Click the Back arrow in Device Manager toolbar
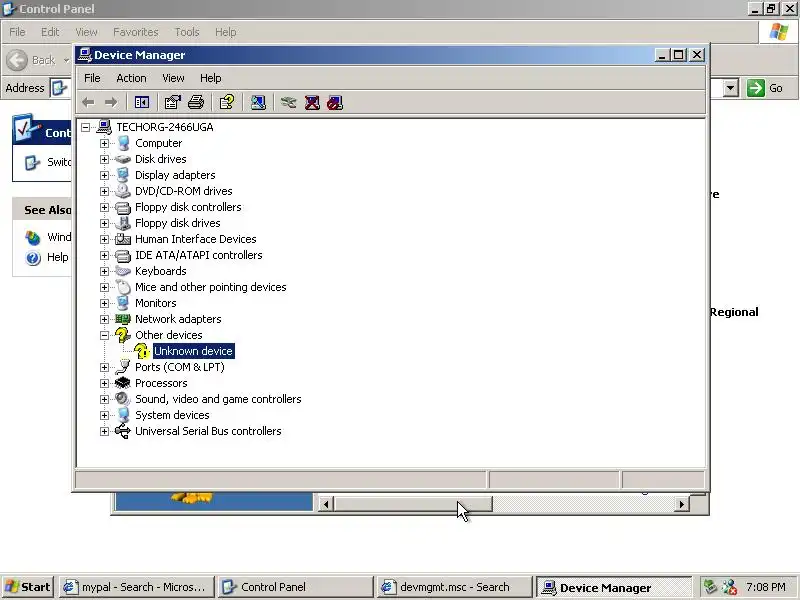Screen dimensions: 800x600 pos(88,103)
